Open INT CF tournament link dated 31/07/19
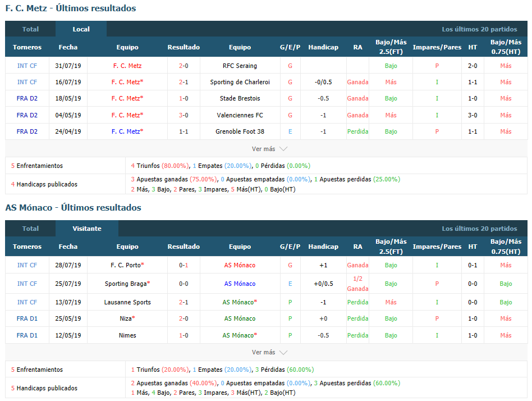Image resolution: width=532 pixels, height=401 pixels. pos(27,66)
